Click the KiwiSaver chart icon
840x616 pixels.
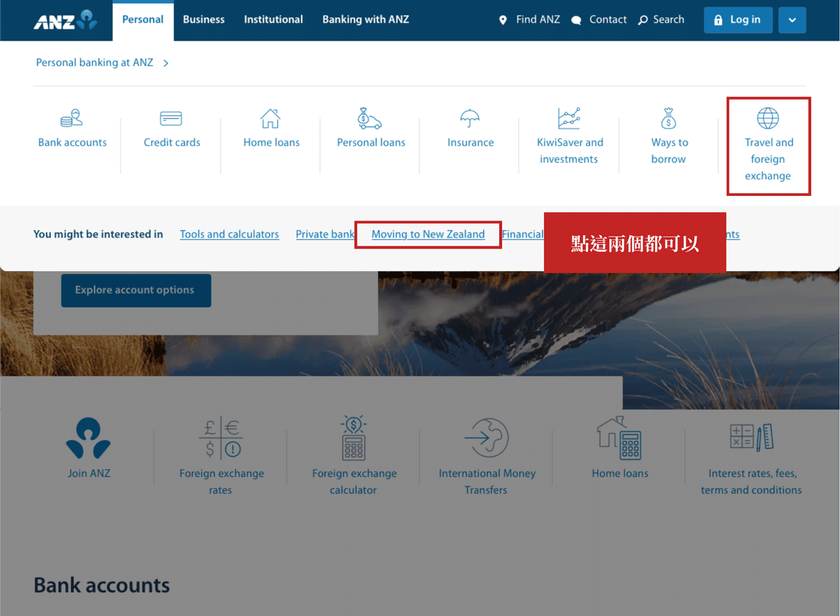click(569, 118)
